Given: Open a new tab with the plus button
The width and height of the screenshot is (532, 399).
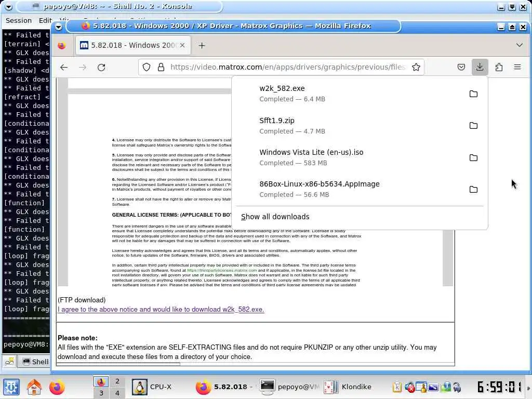Looking at the screenshot, I should pyautogui.click(x=202, y=46).
